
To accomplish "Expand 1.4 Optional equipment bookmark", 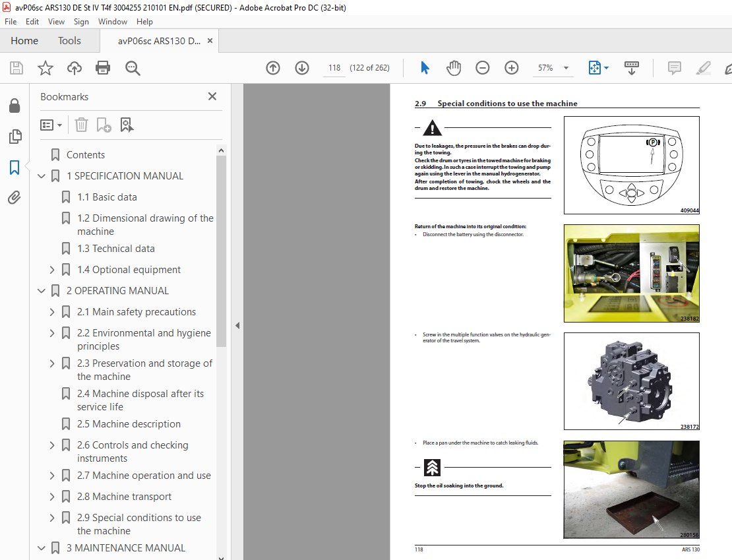I will pos(52,270).
